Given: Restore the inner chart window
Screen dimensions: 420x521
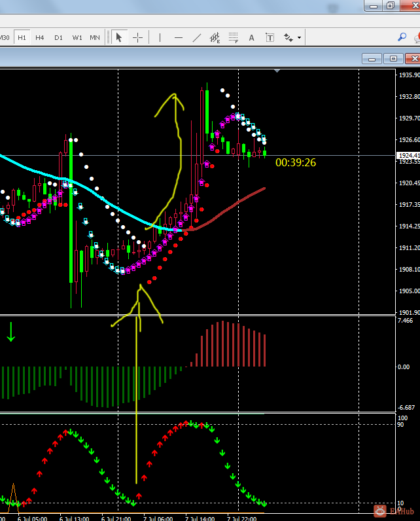Looking at the screenshot, I should tap(393, 59).
